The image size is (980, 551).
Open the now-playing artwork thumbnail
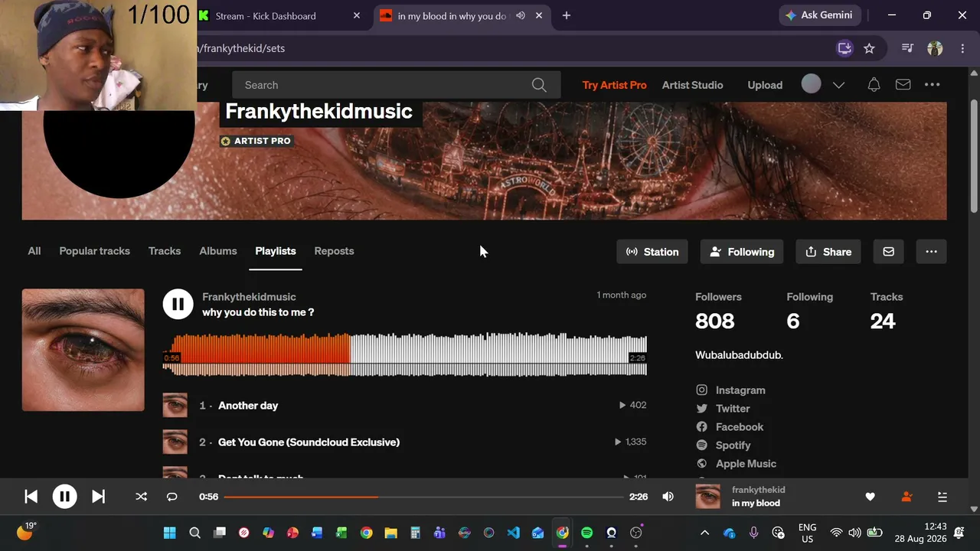tap(707, 497)
